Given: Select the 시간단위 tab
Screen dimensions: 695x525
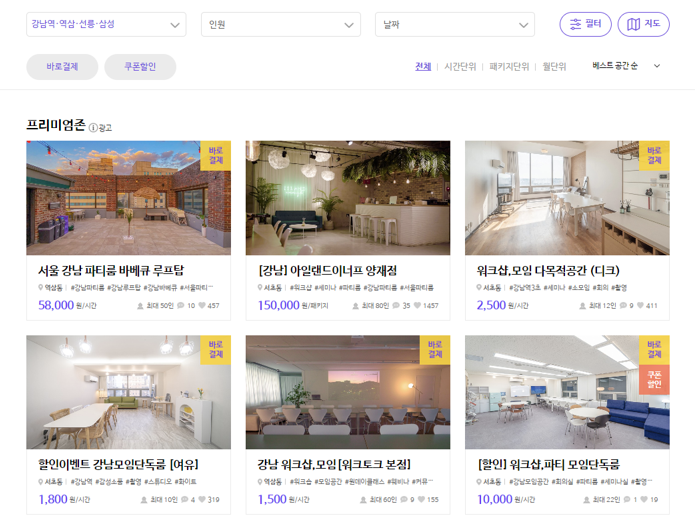Looking at the screenshot, I should point(460,67).
